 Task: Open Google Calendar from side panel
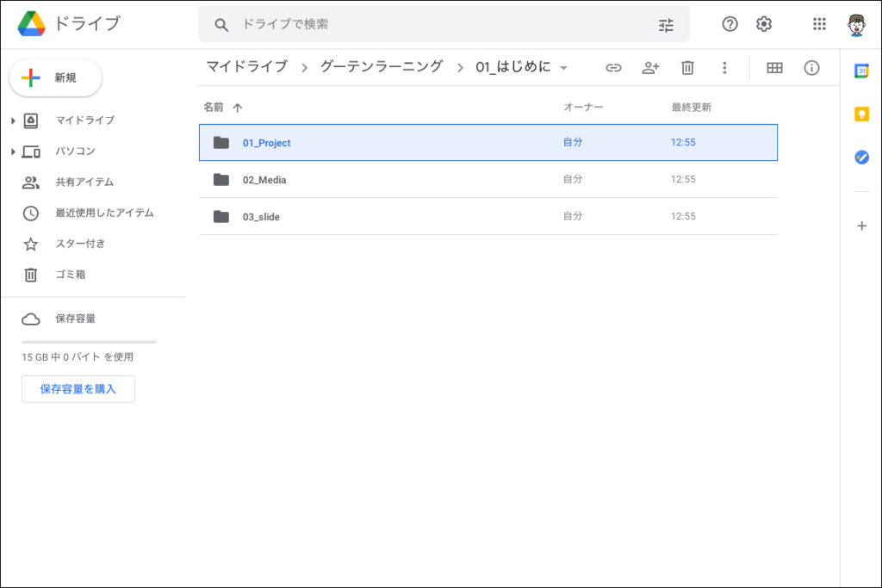coord(861,71)
